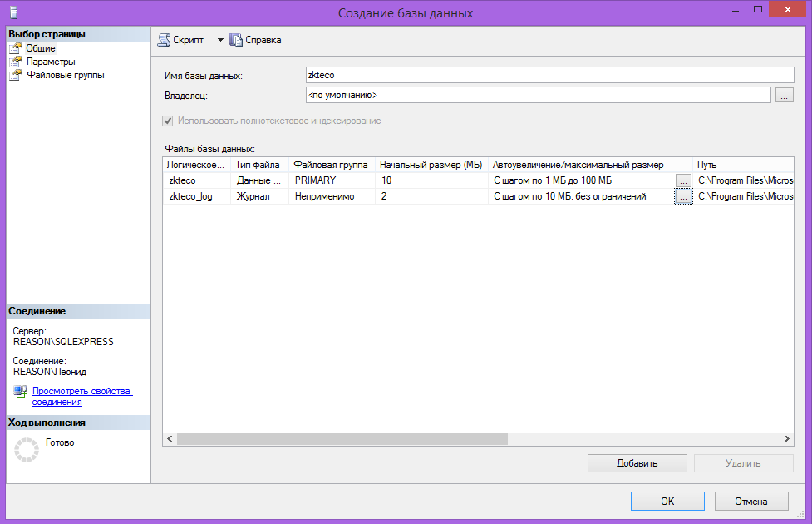
Task: Click the horizontal scrollbar thumb
Action: [x=342, y=439]
